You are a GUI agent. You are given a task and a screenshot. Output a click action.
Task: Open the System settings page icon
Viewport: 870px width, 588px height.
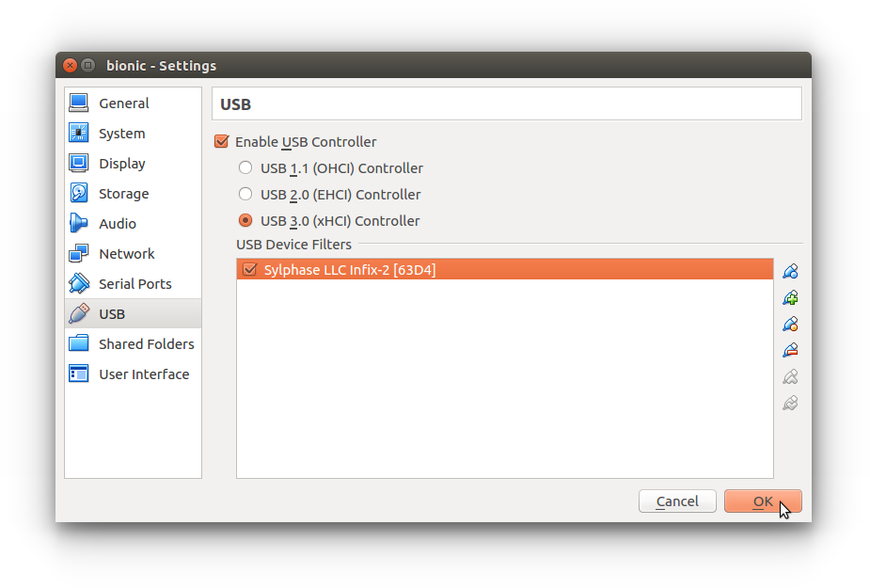(79, 134)
